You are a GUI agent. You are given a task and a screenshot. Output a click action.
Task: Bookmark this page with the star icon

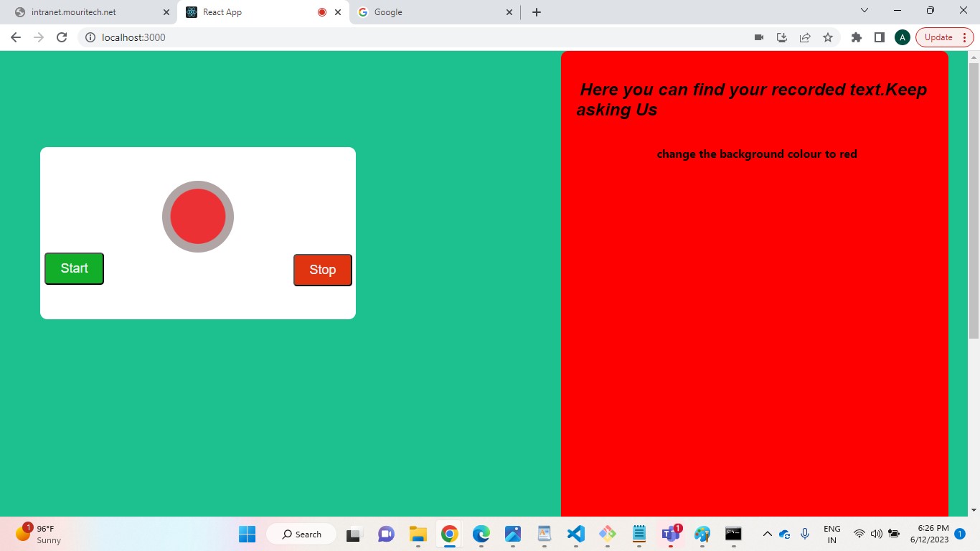click(828, 37)
